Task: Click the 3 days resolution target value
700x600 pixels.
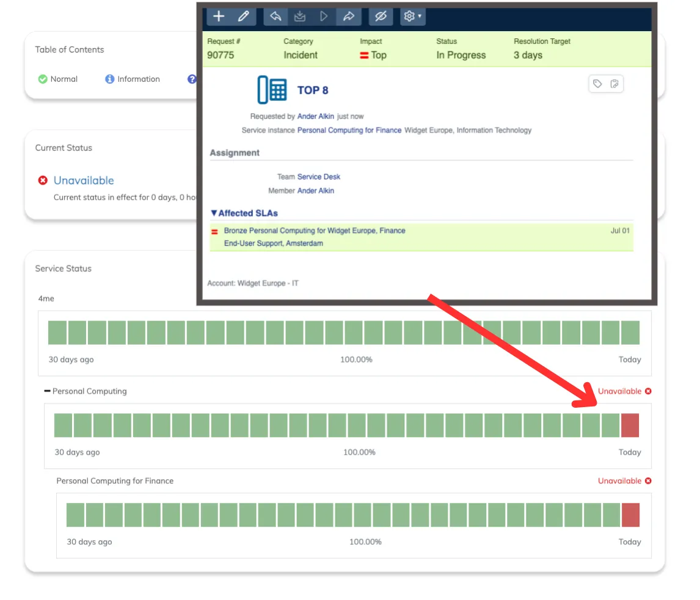Action: tap(528, 56)
